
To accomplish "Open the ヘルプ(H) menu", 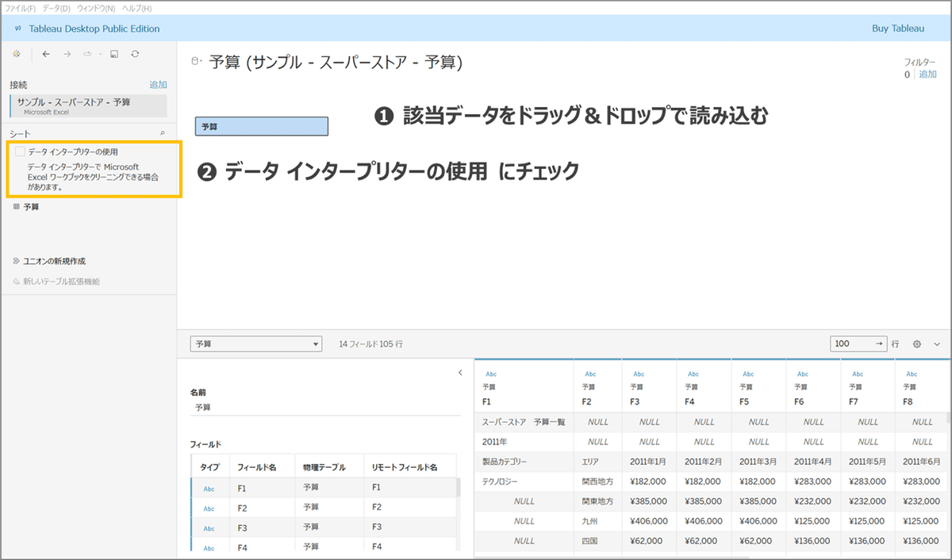I will 136,8.
